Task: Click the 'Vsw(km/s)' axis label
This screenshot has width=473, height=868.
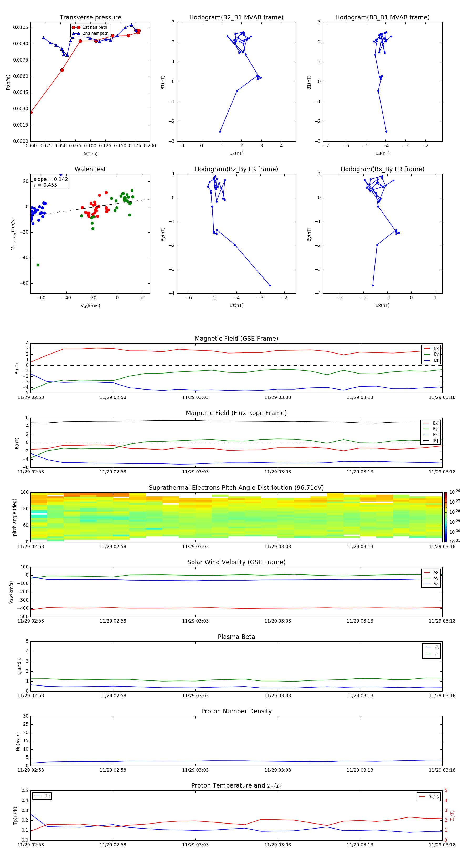Action: coord(11,592)
